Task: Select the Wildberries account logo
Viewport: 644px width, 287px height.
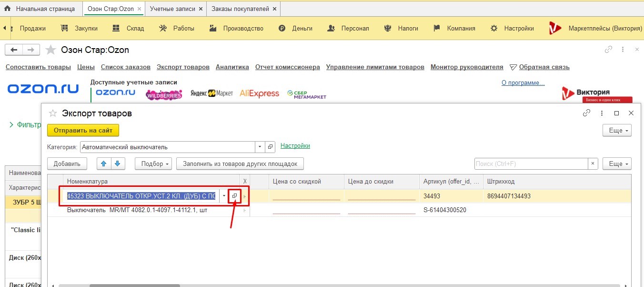Action: (164, 94)
